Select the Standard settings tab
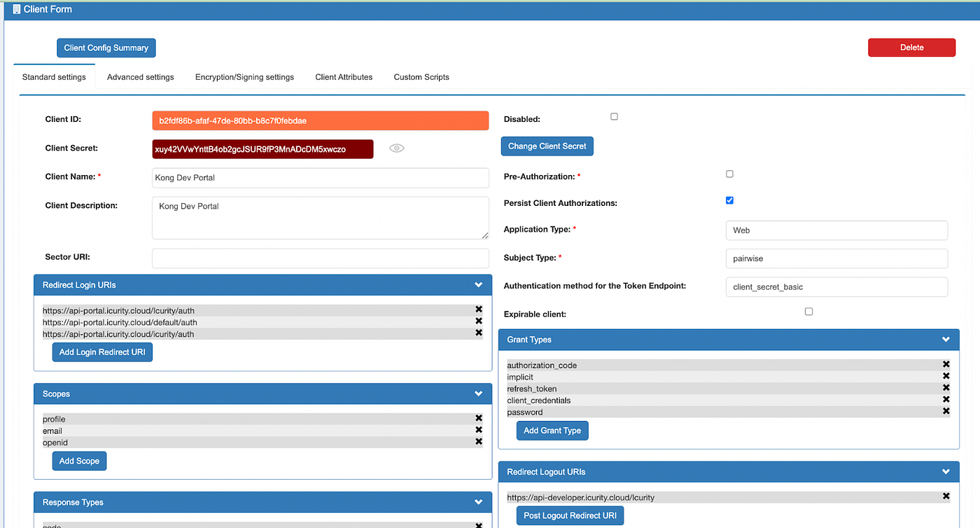This screenshot has height=528, width=980. (x=54, y=77)
